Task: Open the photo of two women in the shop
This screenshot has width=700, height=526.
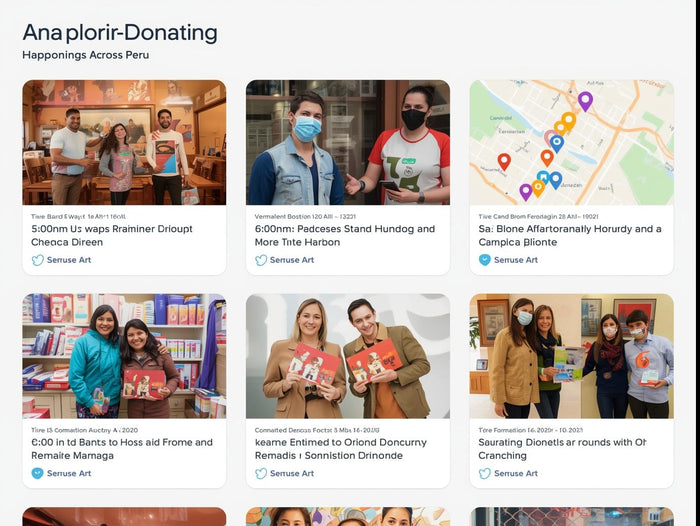Action: point(124,356)
